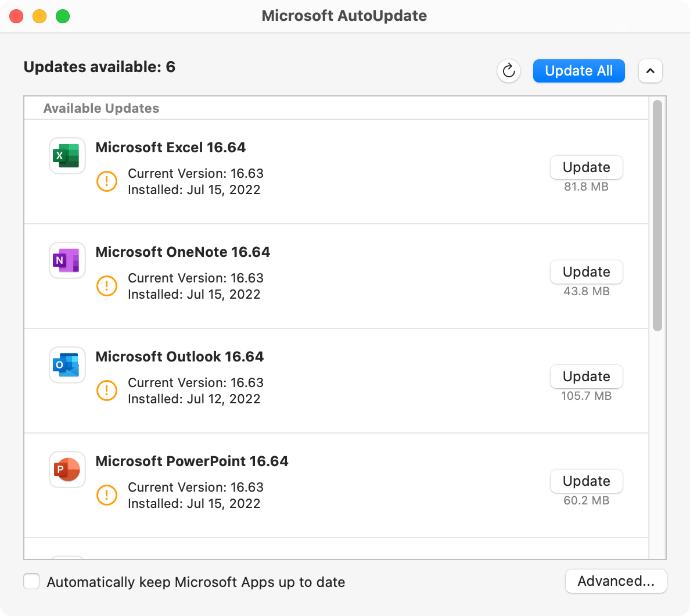The width and height of the screenshot is (690, 616).
Task: Click the Available Updates list header
Action: tap(101, 109)
